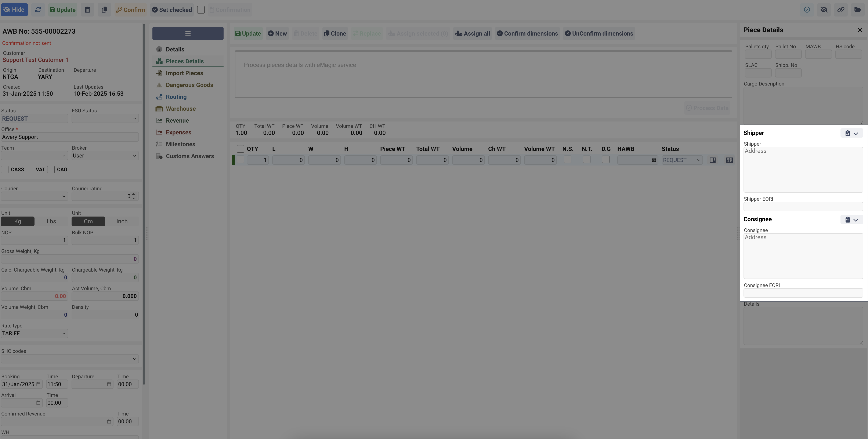Click the grid table icon in piece row

[729, 160]
